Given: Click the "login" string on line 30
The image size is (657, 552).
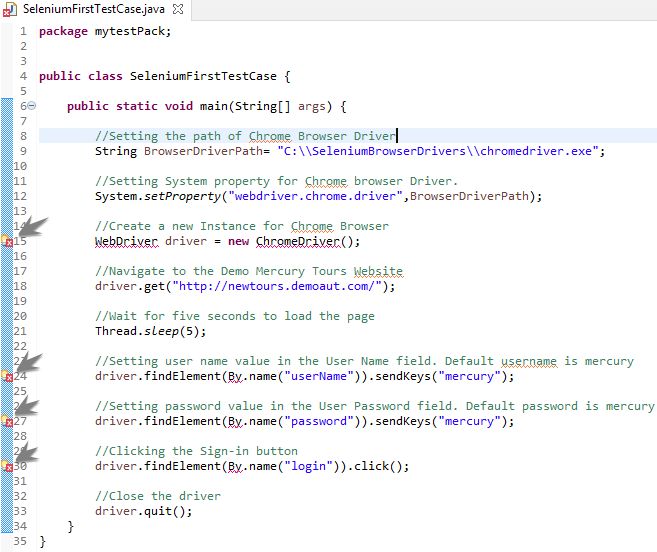Looking at the screenshot, I should 308,466.
